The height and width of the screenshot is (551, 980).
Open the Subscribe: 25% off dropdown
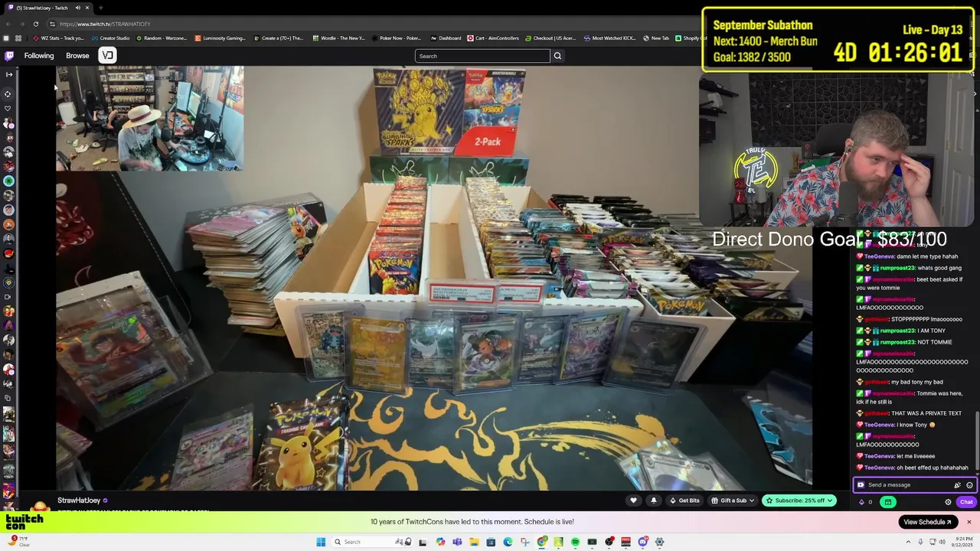tap(799, 500)
